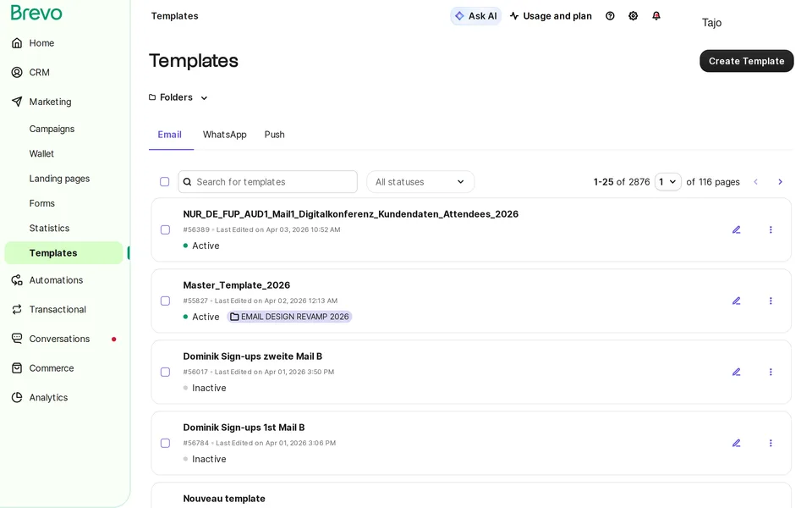Open the Tajo account name

pyautogui.click(x=711, y=23)
